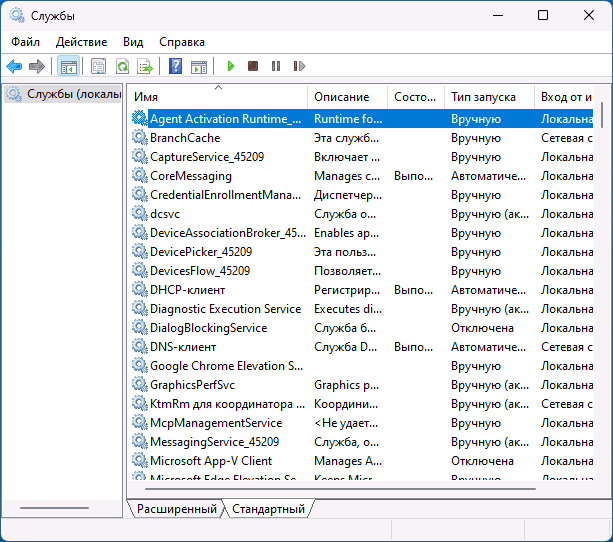Sort by the Имя column header
The width and height of the screenshot is (613, 542).
click(219, 97)
